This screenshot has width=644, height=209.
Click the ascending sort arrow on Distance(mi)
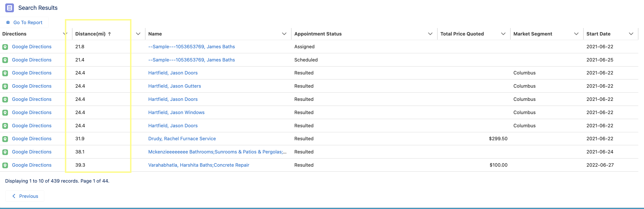click(x=110, y=34)
